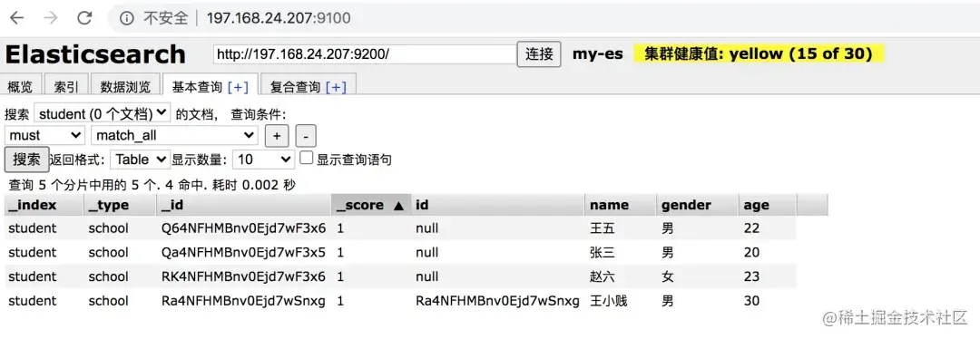This screenshot has height=339, width=980.
Task: Click the browser back arrow
Action: tap(16, 18)
